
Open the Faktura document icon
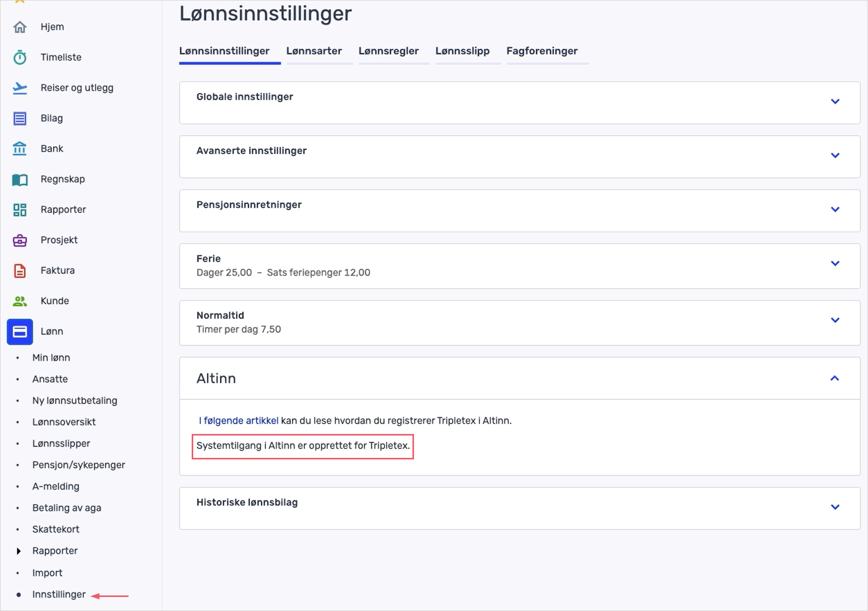point(20,270)
